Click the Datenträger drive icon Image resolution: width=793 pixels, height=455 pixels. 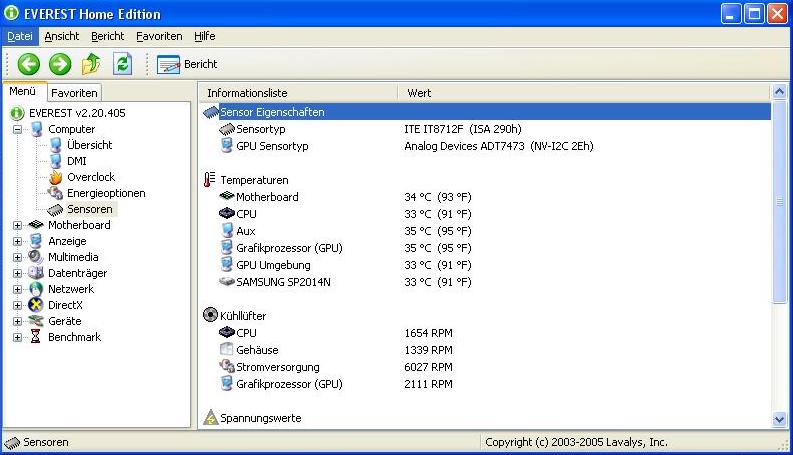tap(36, 273)
